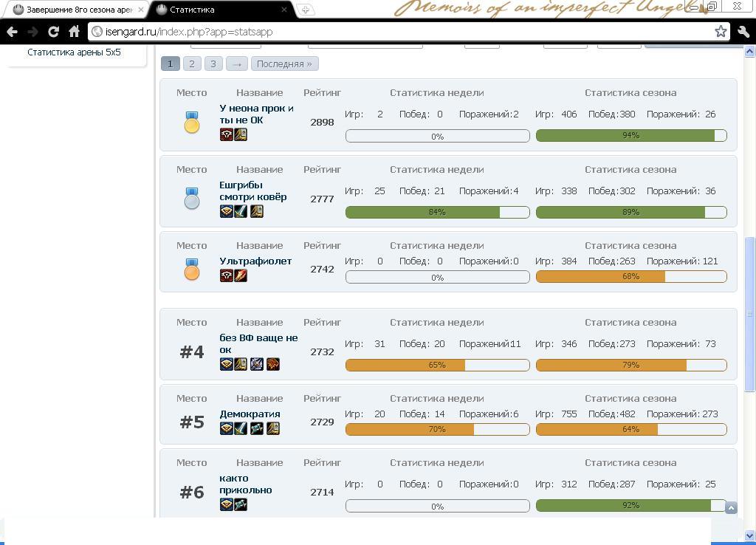Close the Статистика browser tab

tap(284, 10)
